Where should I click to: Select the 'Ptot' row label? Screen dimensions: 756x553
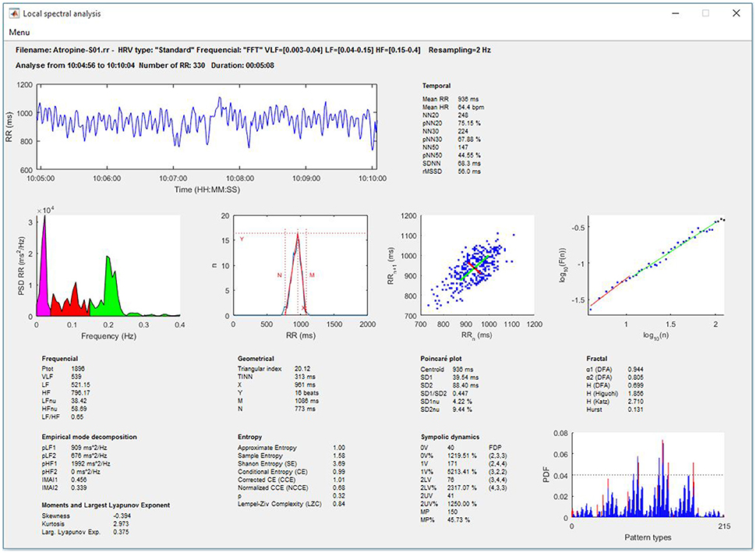click(x=48, y=369)
